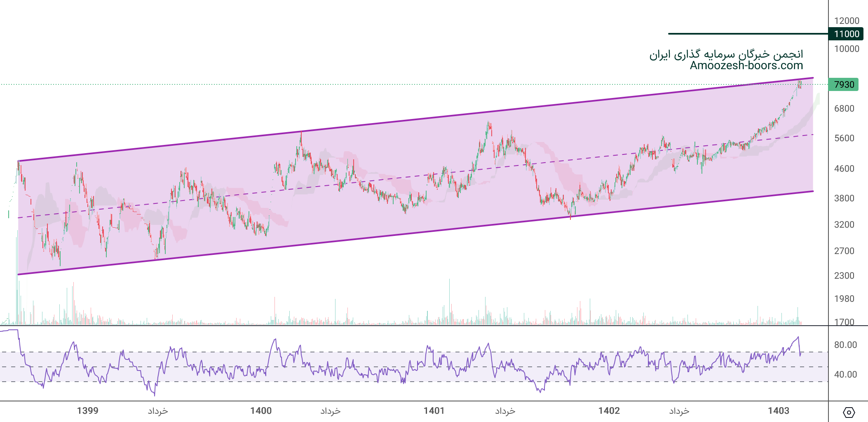Click the 10000 price axis value

847,49
